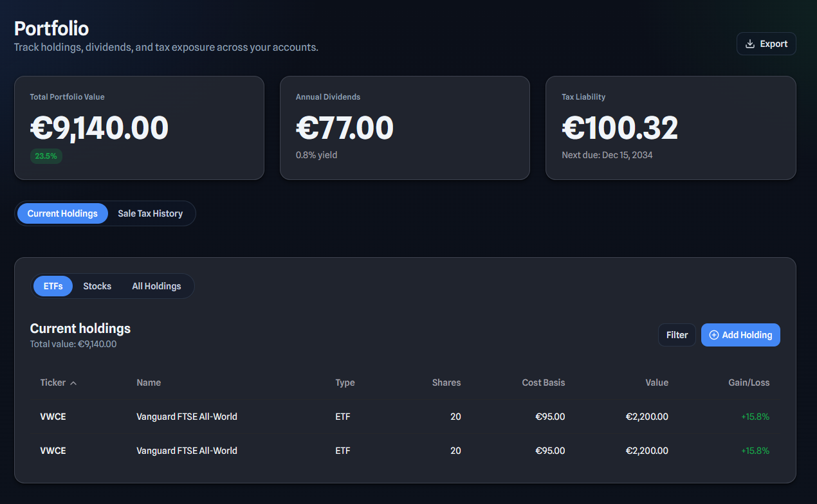817x504 pixels.
Task: Click the green 23.5% gain badge
Action: point(46,156)
